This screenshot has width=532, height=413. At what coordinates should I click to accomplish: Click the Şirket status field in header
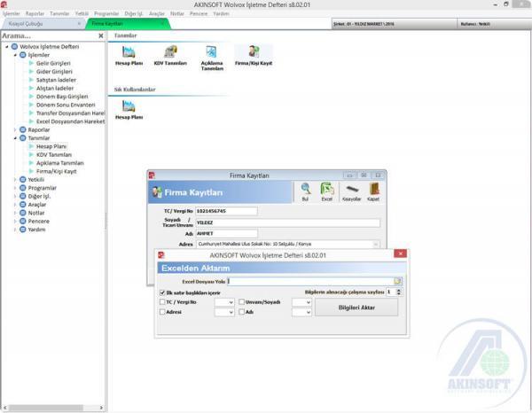(x=394, y=24)
